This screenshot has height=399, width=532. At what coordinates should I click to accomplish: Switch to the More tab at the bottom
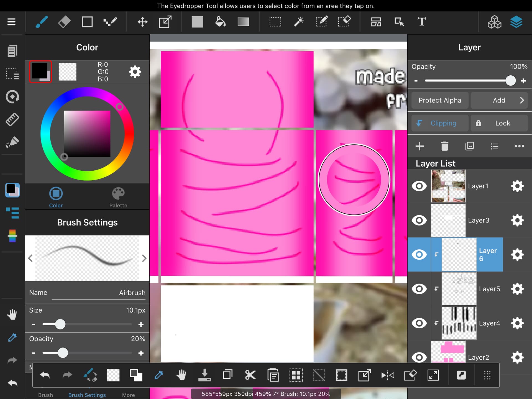[x=128, y=395]
